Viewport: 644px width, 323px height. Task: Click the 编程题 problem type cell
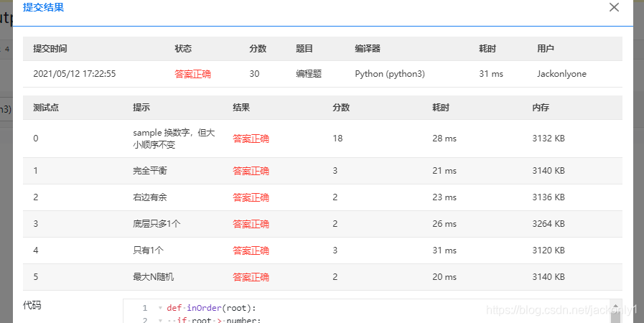[309, 74]
